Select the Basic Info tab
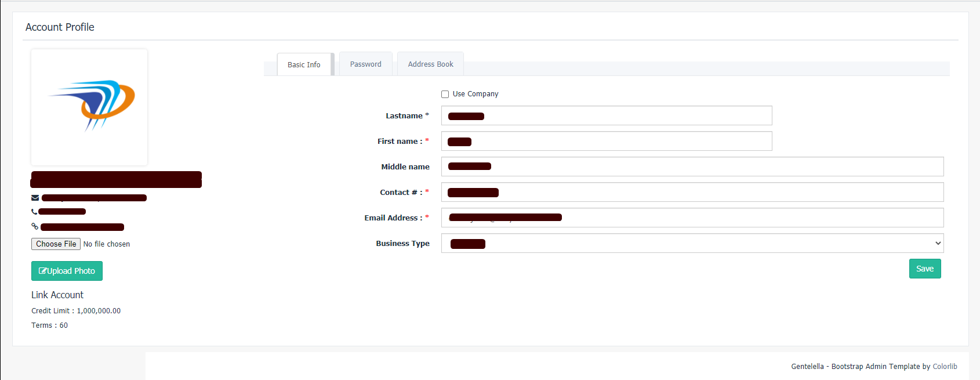 [x=304, y=65]
